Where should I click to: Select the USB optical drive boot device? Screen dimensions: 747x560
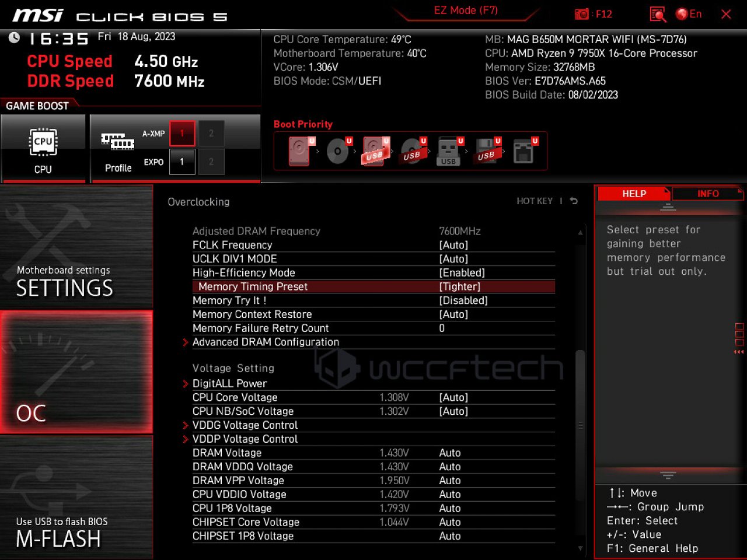click(x=413, y=151)
